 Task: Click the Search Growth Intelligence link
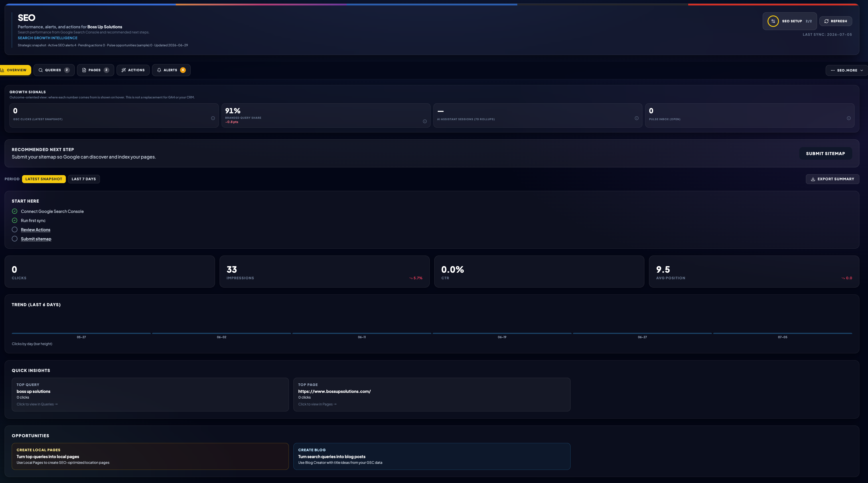48,38
